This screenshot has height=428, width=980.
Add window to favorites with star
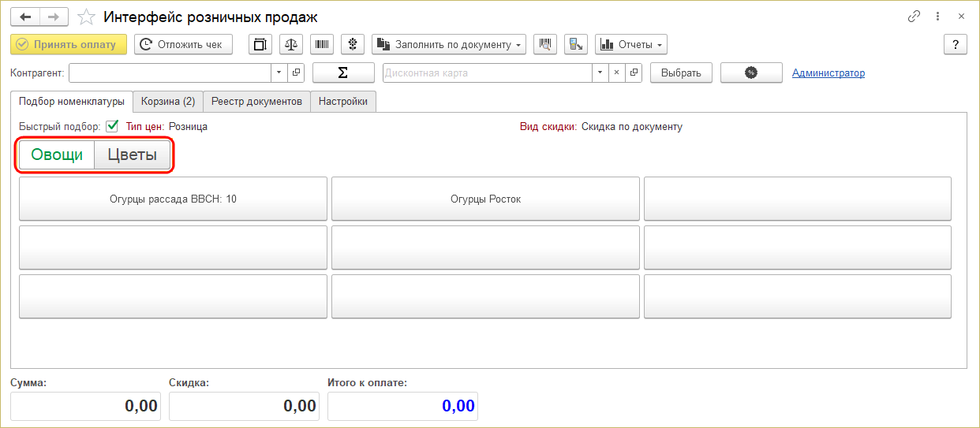(x=88, y=17)
